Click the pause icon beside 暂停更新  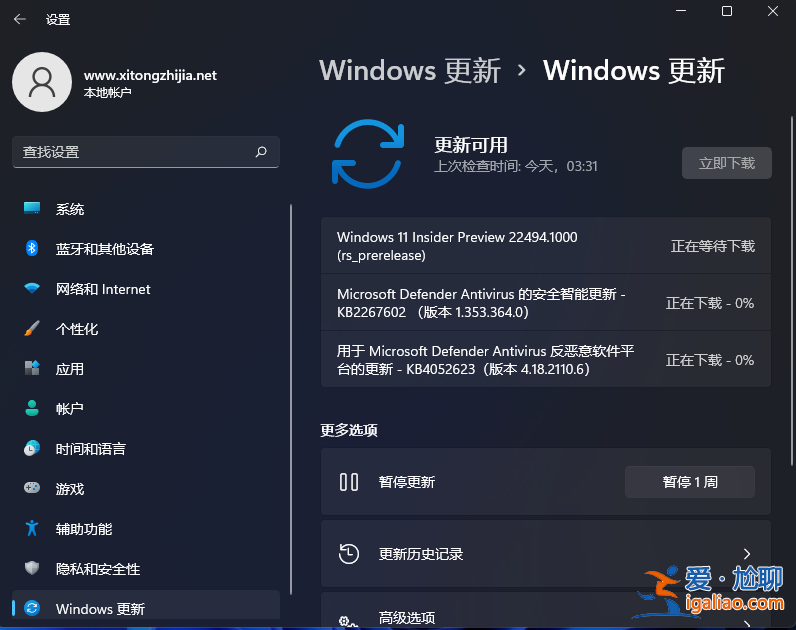point(349,482)
